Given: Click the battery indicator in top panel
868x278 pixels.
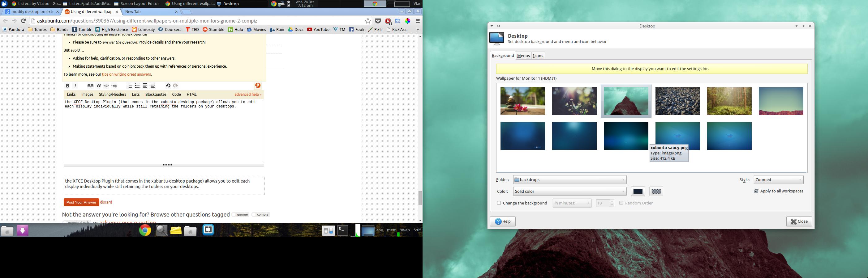Looking at the screenshot, I should [289, 4].
